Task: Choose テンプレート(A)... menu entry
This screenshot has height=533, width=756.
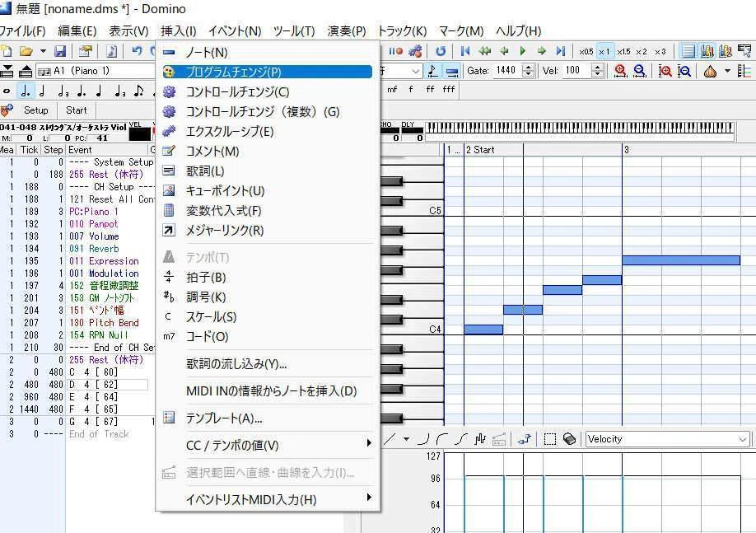Action: click(x=266, y=418)
